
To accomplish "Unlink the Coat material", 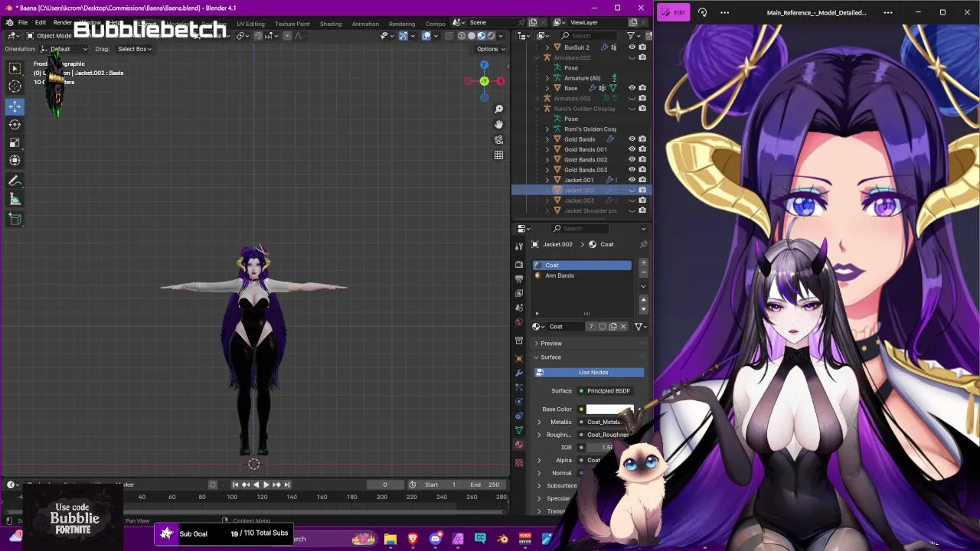I will (x=623, y=327).
